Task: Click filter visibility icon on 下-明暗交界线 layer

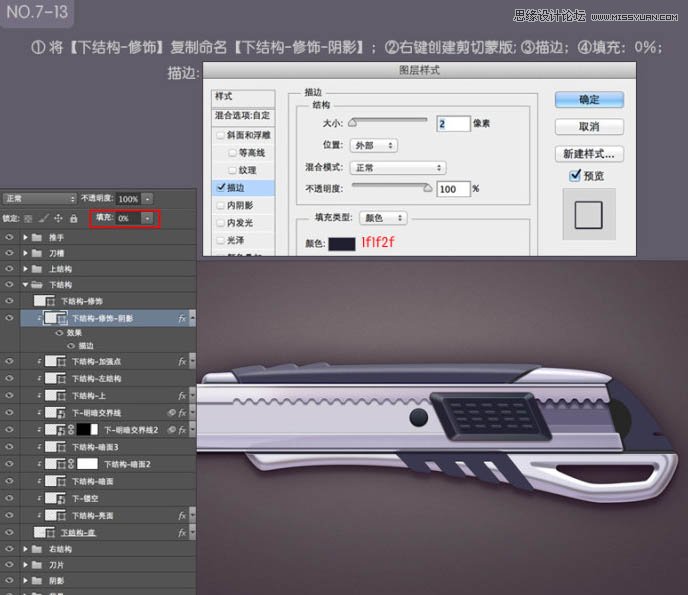Action: click(x=172, y=412)
